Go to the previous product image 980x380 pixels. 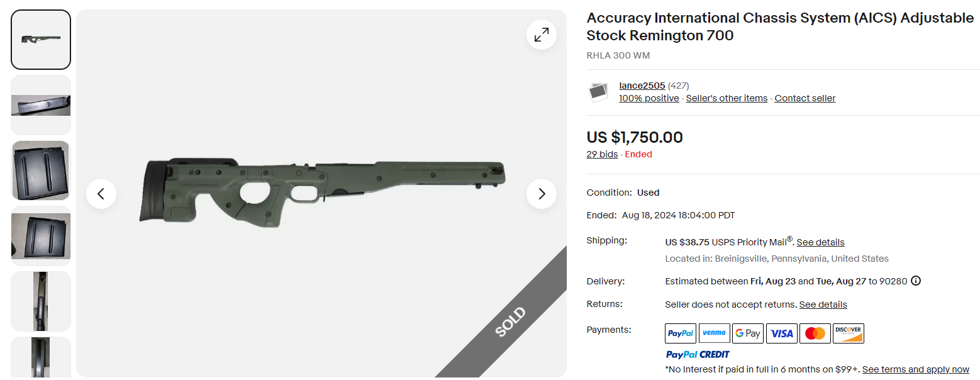[101, 194]
